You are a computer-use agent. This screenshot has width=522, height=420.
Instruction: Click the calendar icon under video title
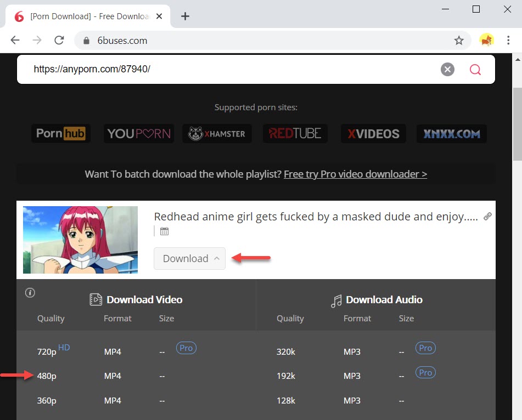[164, 231]
